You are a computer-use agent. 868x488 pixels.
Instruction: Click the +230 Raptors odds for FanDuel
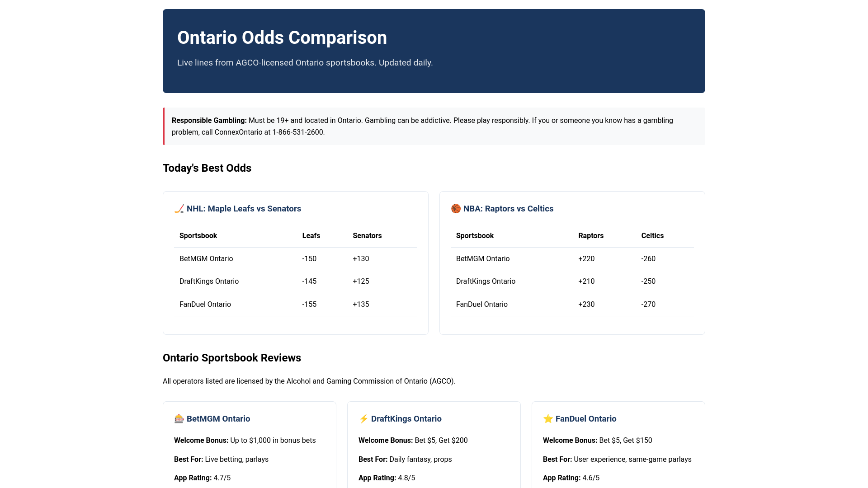[586, 305]
